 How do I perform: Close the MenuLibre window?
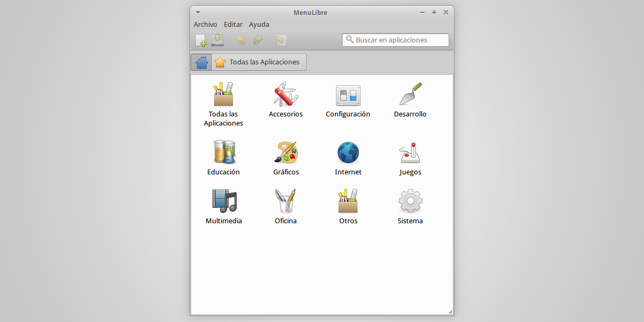(x=446, y=12)
